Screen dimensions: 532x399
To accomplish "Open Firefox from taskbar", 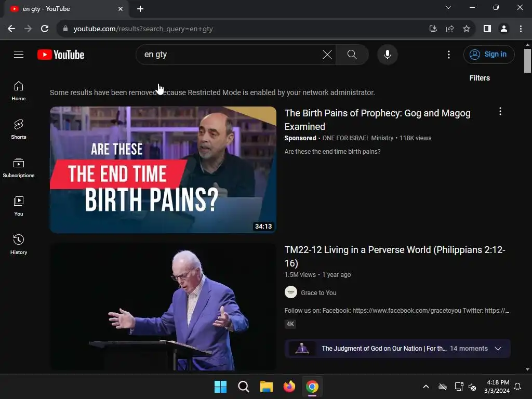I will pos(289,387).
